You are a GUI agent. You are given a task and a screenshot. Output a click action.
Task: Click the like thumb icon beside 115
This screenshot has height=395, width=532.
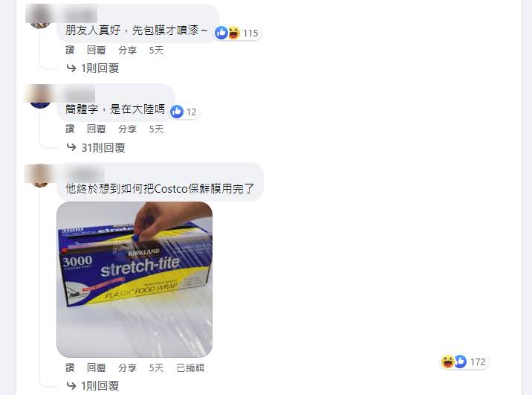[x=221, y=33]
